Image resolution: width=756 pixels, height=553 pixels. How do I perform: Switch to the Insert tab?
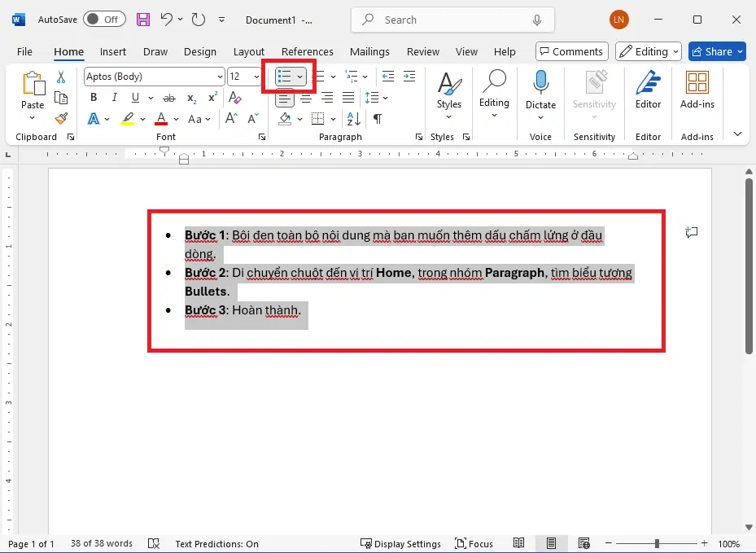pyautogui.click(x=113, y=51)
